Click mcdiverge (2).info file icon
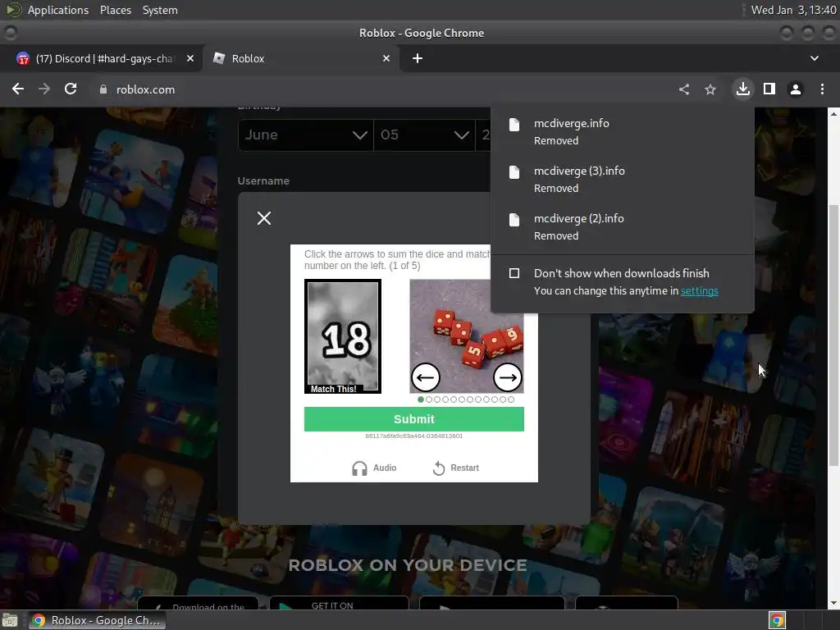Screen dimensions: 840x630 [x=514, y=220]
